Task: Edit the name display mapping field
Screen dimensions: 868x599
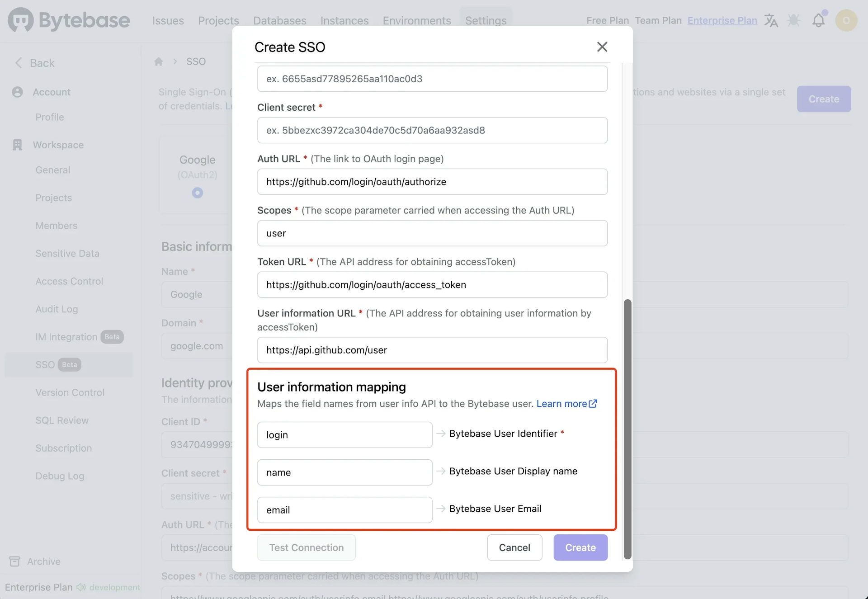Action: pos(344,472)
